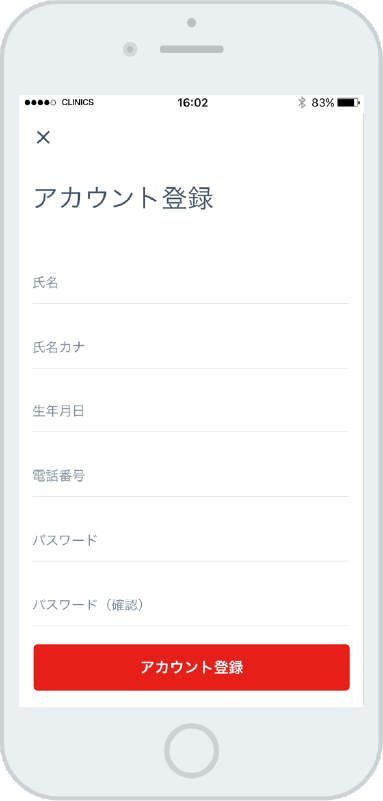Tap the Bluetooth status icon
The width and height of the screenshot is (383, 801).
click(302, 103)
